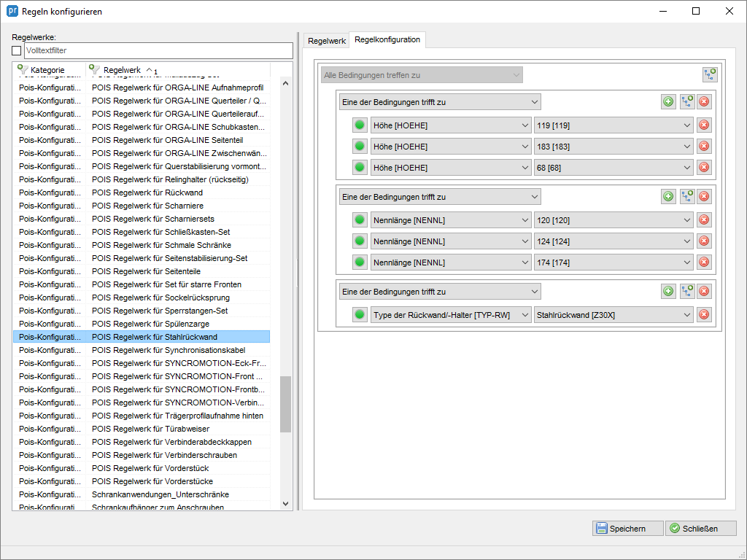The height and width of the screenshot is (560, 747).
Task: Switch to the Regelwerk tab
Action: coord(326,41)
